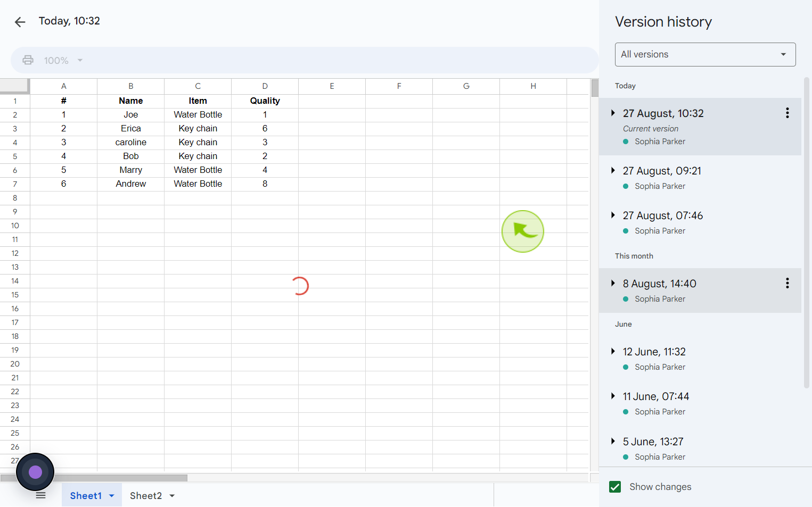The width and height of the screenshot is (812, 507).
Task: Open the 100% zoom dropdown
Action: click(x=63, y=60)
